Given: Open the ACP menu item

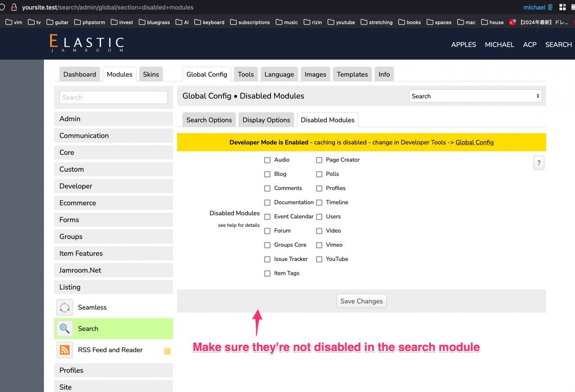Looking at the screenshot, I should coord(530,44).
